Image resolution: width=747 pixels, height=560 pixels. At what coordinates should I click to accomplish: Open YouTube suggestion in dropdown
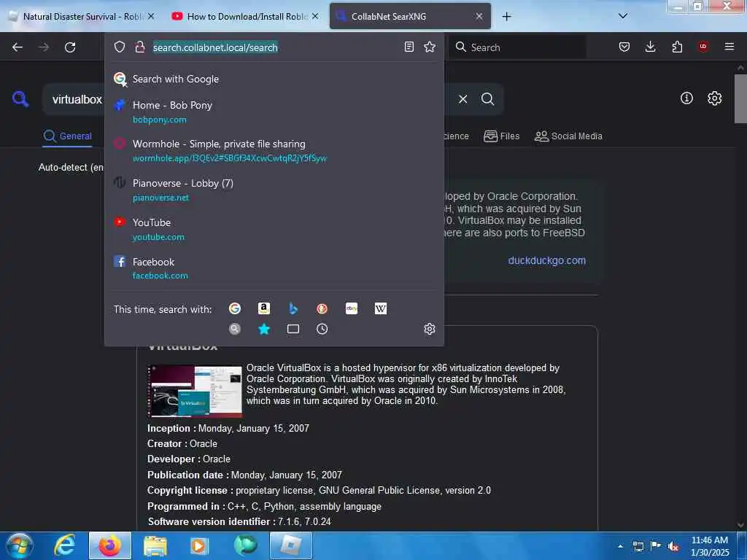[x=274, y=229]
